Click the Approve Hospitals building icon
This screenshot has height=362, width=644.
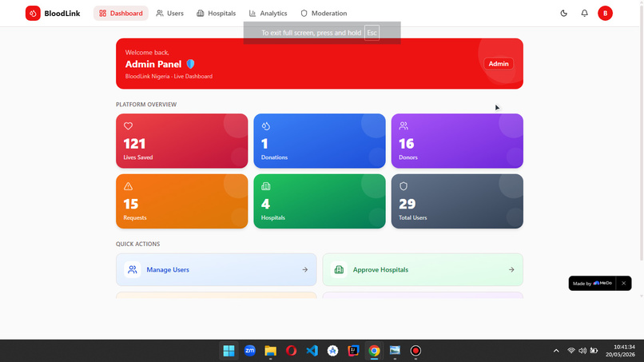coord(339,269)
